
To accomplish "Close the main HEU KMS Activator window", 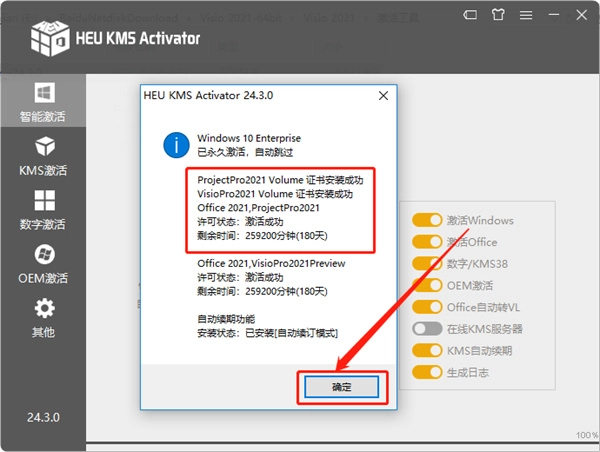I will click(582, 15).
